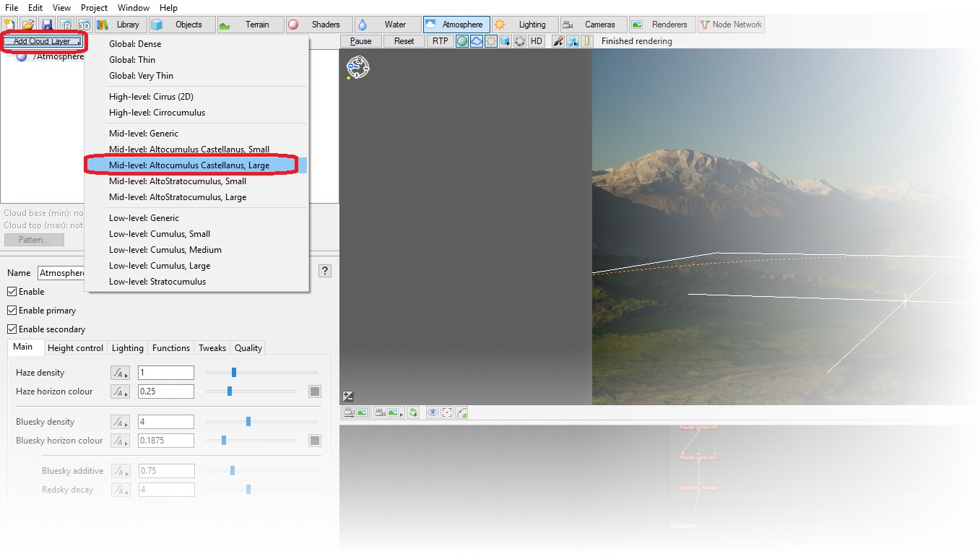Viewport: 980px width, 554px height.
Task: Click the green refresh preview icon
Action: 413,412
